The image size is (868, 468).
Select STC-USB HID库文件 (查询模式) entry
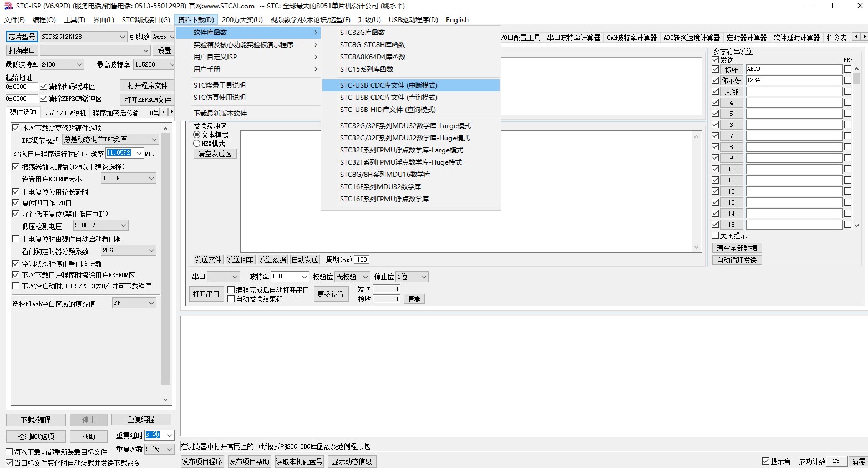(x=411, y=110)
